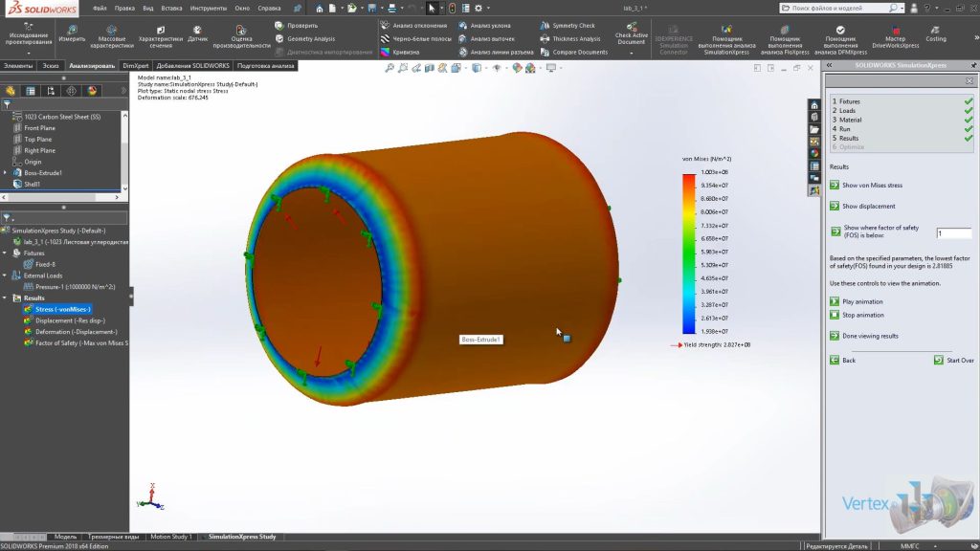The height and width of the screenshot is (551, 980).
Task: Click Edit Appearance color ball icon
Action: 517,68
